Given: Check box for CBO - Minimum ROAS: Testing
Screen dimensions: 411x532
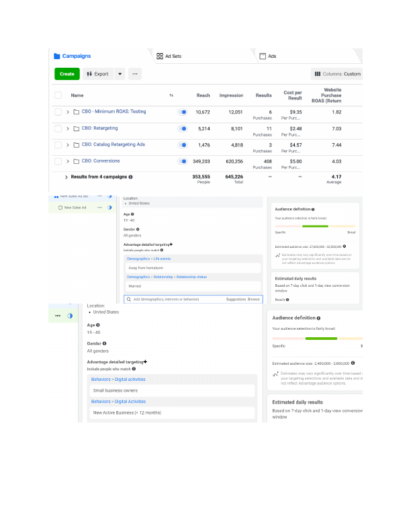Looking at the screenshot, I should click(58, 112).
